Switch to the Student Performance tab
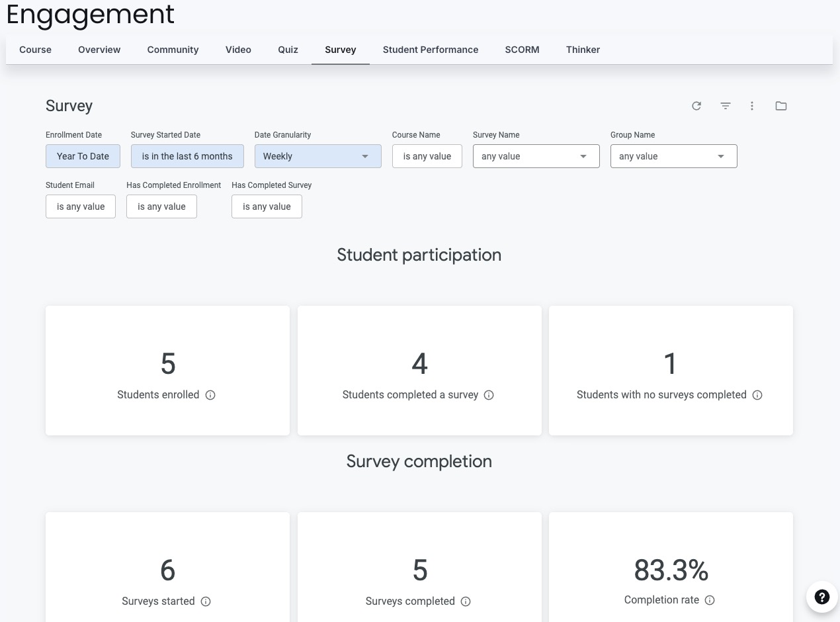Viewport: 840px width, 622px height. click(430, 50)
